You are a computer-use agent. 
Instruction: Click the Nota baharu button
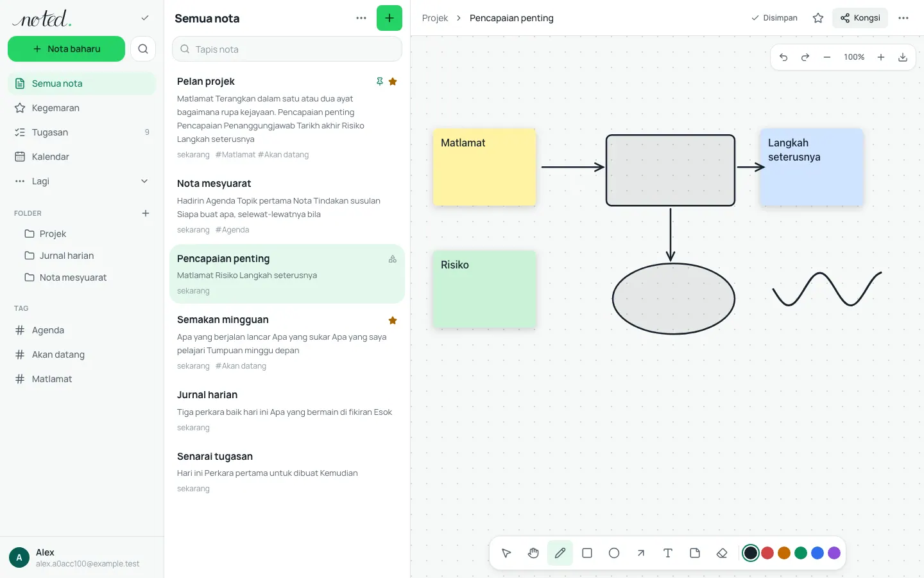(x=66, y=49)
